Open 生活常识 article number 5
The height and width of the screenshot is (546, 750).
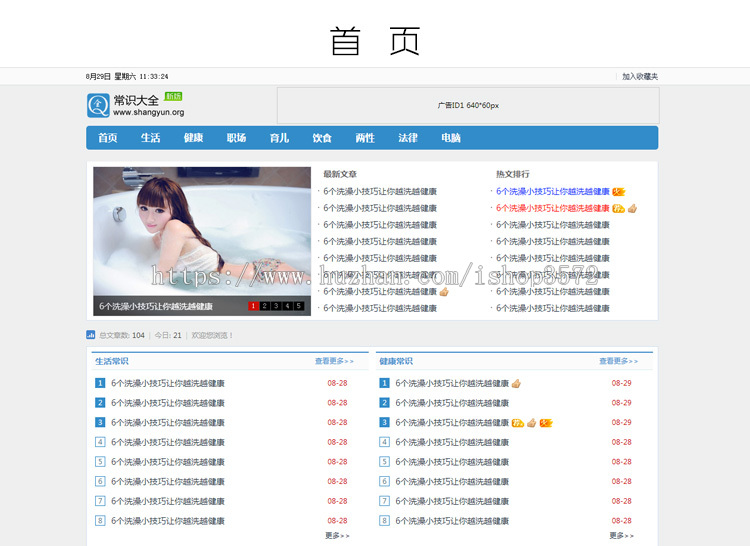[x=168, y=462]
